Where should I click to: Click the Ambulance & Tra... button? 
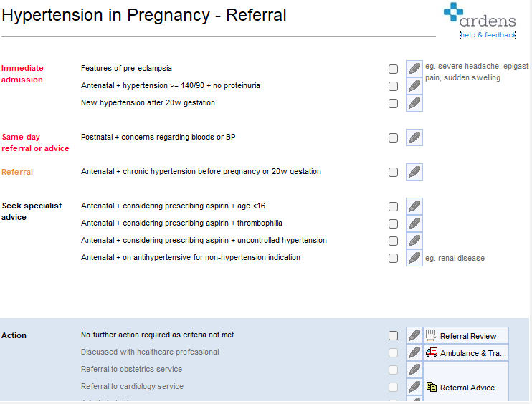coord(466,353)
